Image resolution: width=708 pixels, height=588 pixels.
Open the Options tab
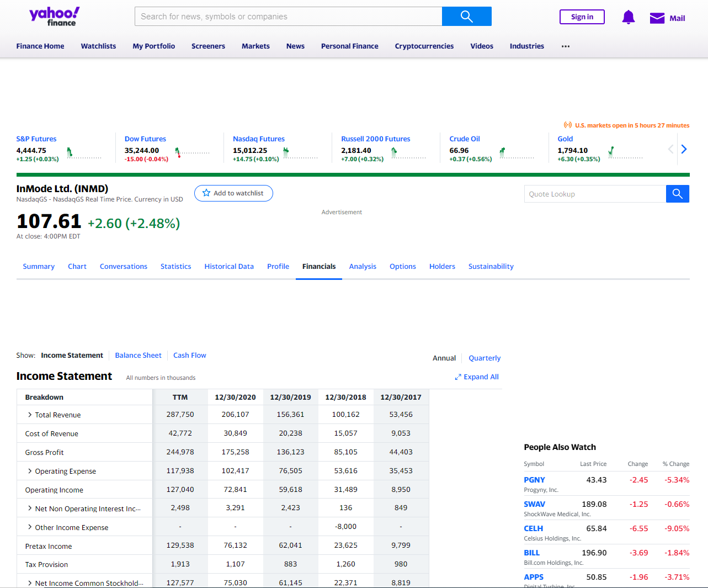click(x=403, y=267)
